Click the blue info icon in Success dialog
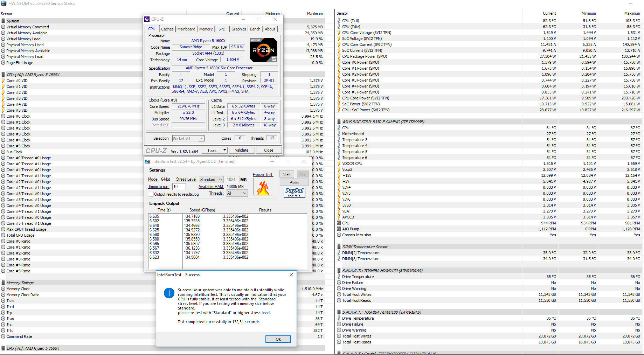This screenshot has height=355, width=644. click(x=169, y=293)
